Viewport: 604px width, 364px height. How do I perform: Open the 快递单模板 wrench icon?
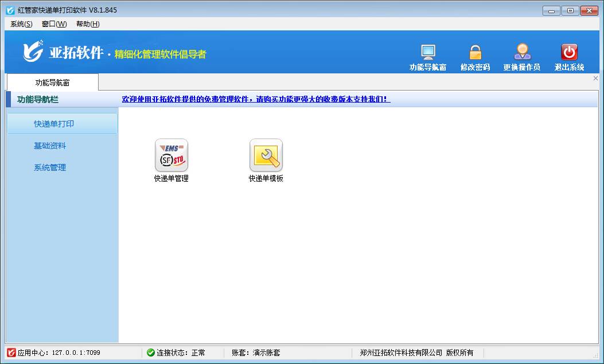(266, 155)
